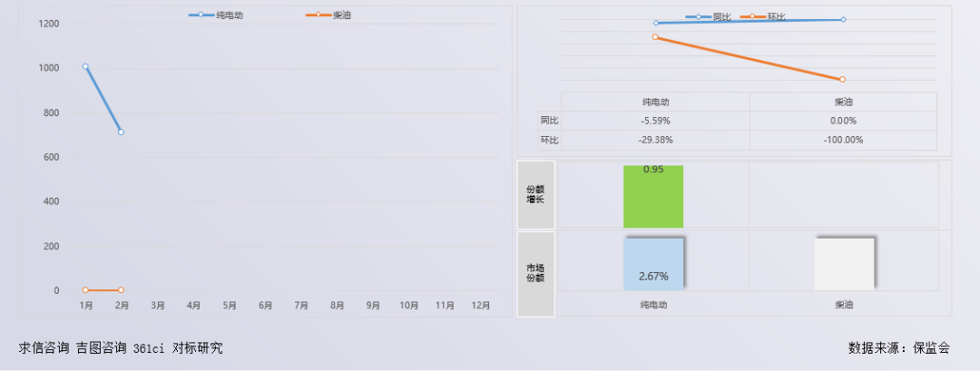Viewport: 980px width, 371px height.
Task: Toggle the 同比 legend entry
Action: [699, 17]
